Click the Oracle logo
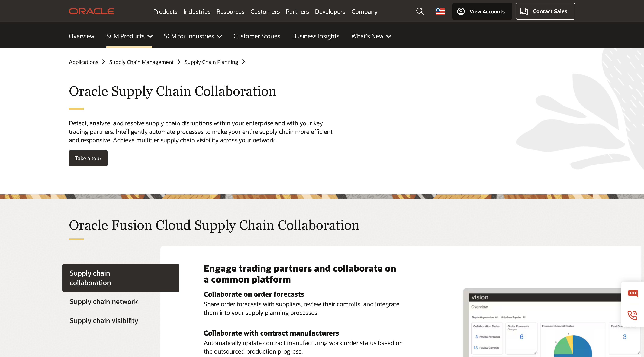Screen dimensions: 644x357 tap(92, 11)
